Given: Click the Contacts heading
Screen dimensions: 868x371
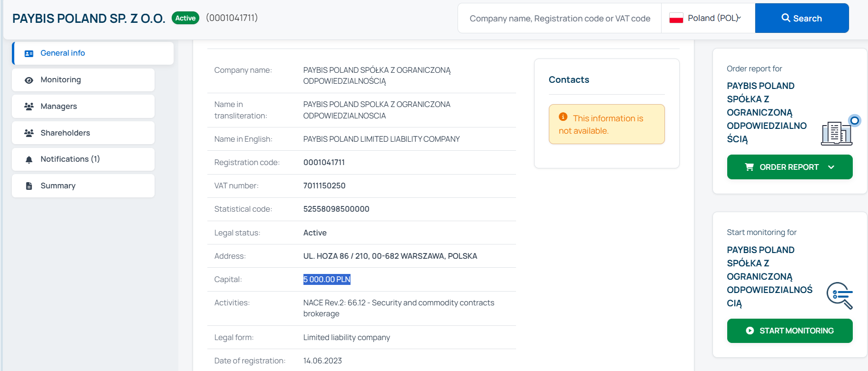Looking at the screenshot, I should pyautogui.click(x=569, y=80).
